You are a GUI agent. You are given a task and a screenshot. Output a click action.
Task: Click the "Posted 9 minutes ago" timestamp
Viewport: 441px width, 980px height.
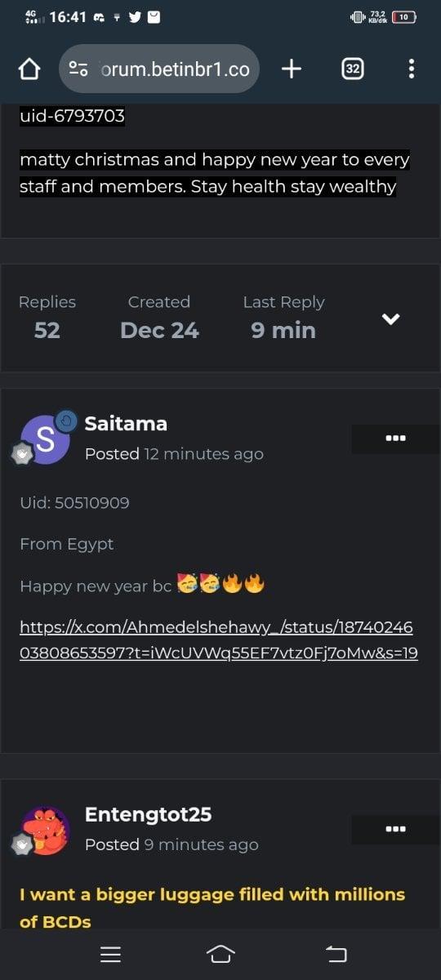(171, 845)
